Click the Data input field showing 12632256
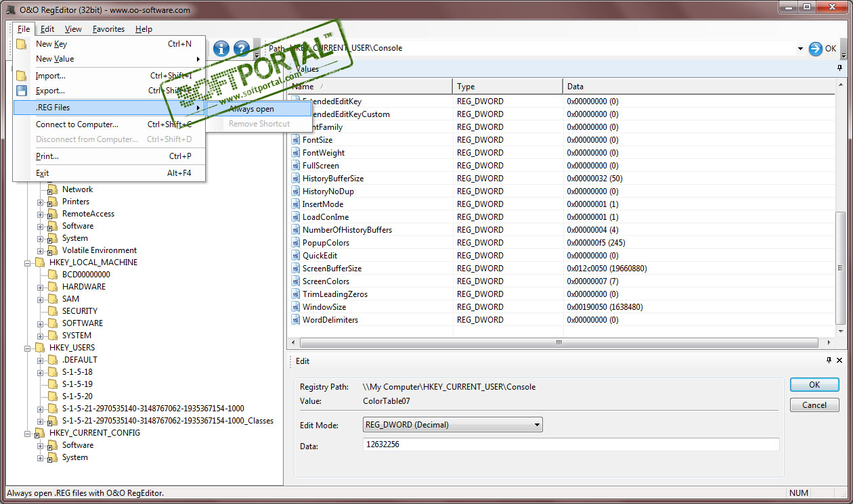Viewport: 853px width, 504px height. (571, 444)
